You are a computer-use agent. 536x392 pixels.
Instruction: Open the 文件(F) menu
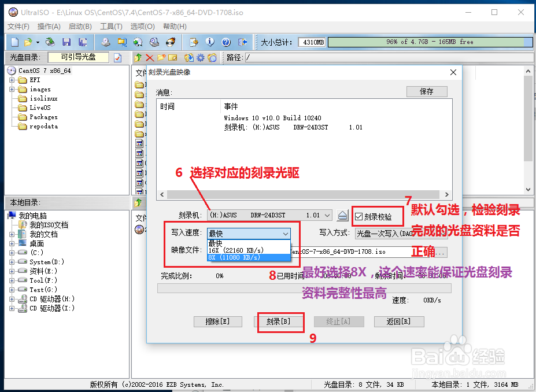pyautogui.click(x=19, y=27)
